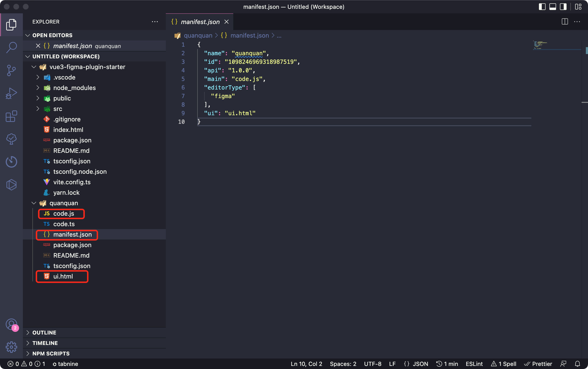
Task: Click the editor minimap preview
Action: coord(540,45)
